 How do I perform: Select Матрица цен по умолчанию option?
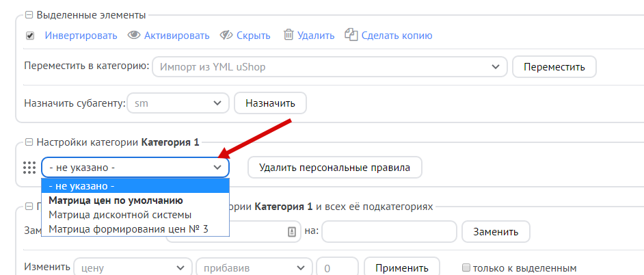click(116, 200)
